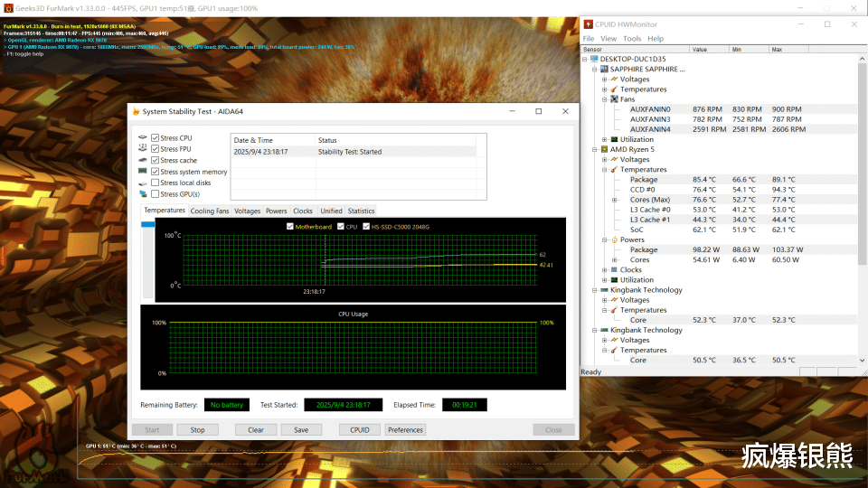Viewport: 868px width, 488px height.
Task: Enable the Stress GPU(s) checkbox
Action: [155, 194]
